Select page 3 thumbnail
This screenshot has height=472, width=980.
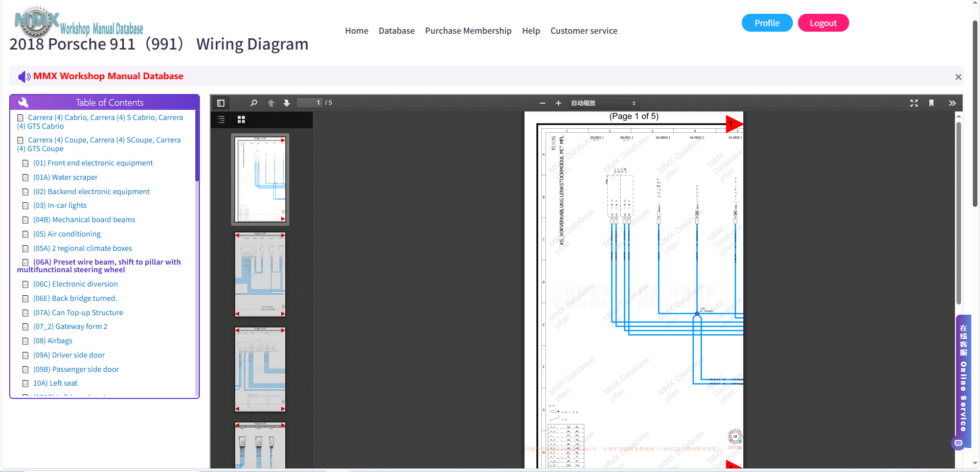260,369
